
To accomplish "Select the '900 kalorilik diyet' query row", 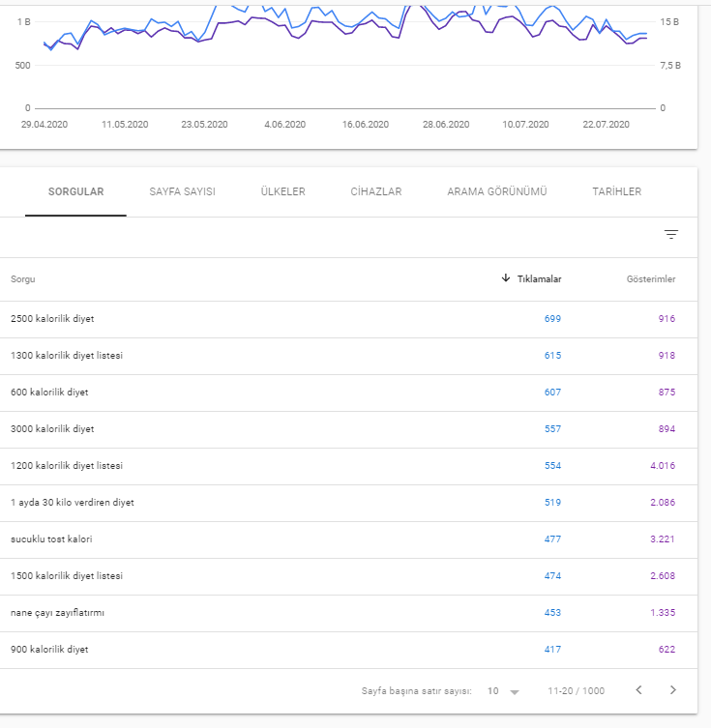I will point(348,650).
